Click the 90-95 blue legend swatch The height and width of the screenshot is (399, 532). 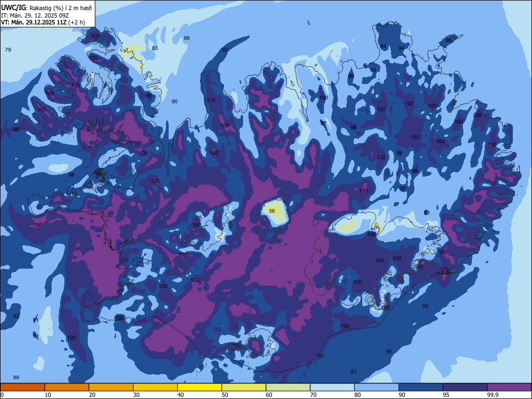pyautogui.click(x=421, y=387)
